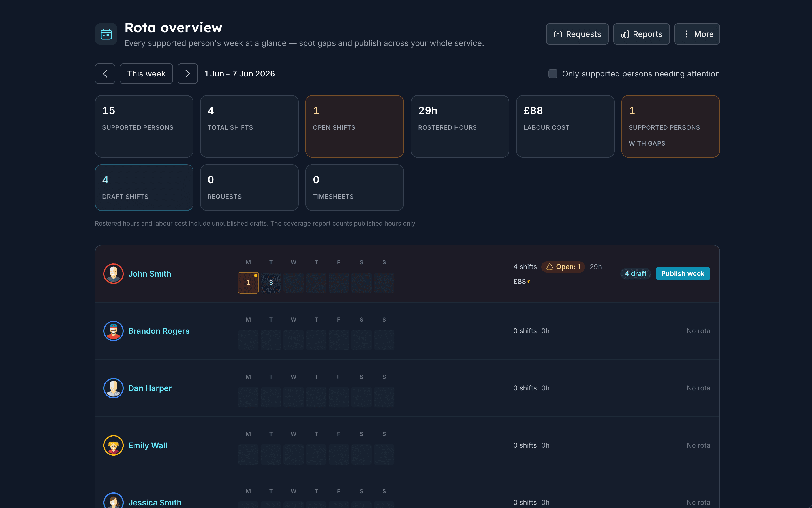Click Brandon Rogers's Monday day cell
812x508 pixels.
pos(248,340)
